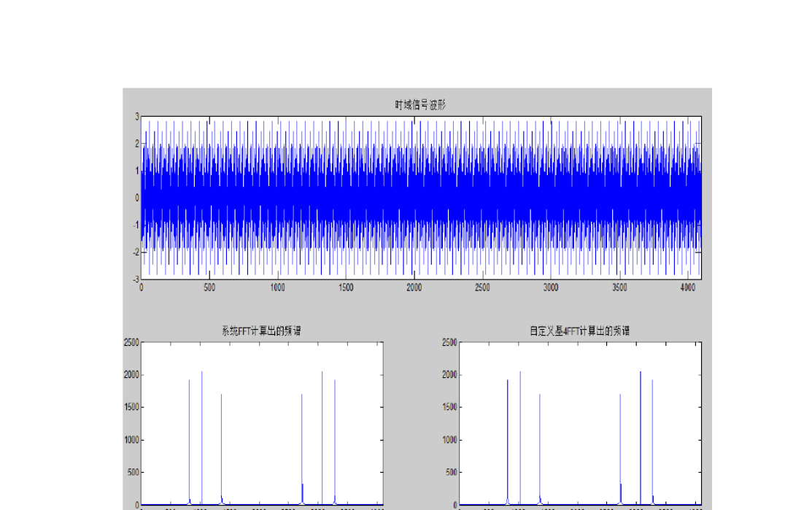Viewport: 812px width, 510px height.
Task: Select the fourth peak from left in radix-4 FFT spectrum
Action: tap(620, 445)
